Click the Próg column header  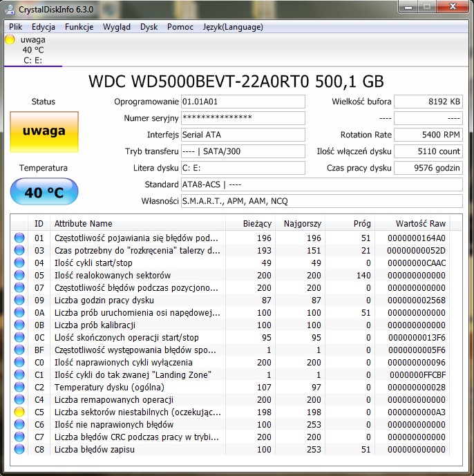click(x=350, y=224)
